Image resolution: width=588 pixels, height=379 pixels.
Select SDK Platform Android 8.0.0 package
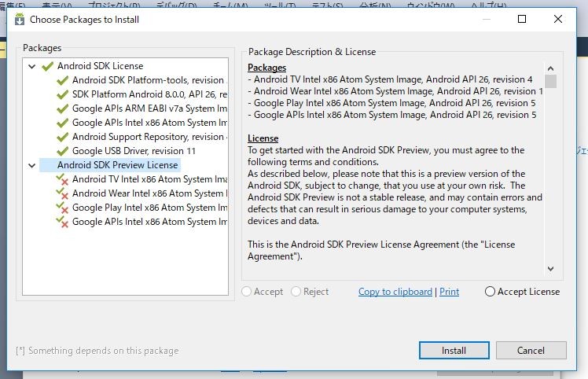149,94
